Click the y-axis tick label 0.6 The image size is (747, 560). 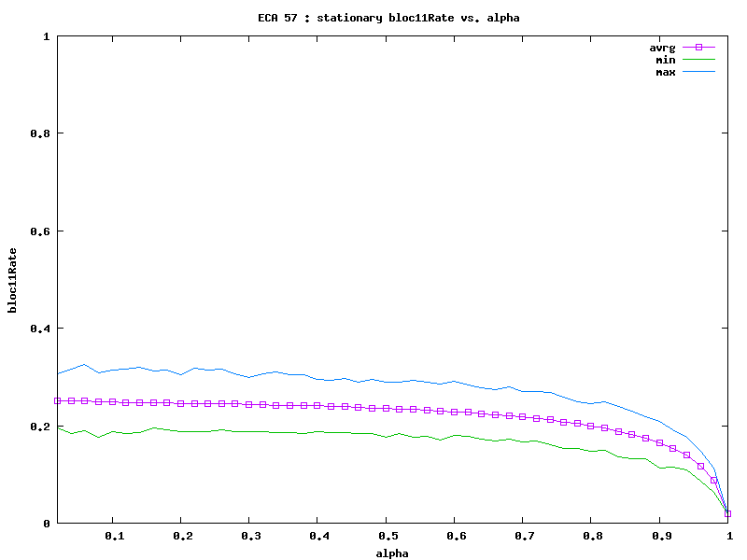(41, 231)
